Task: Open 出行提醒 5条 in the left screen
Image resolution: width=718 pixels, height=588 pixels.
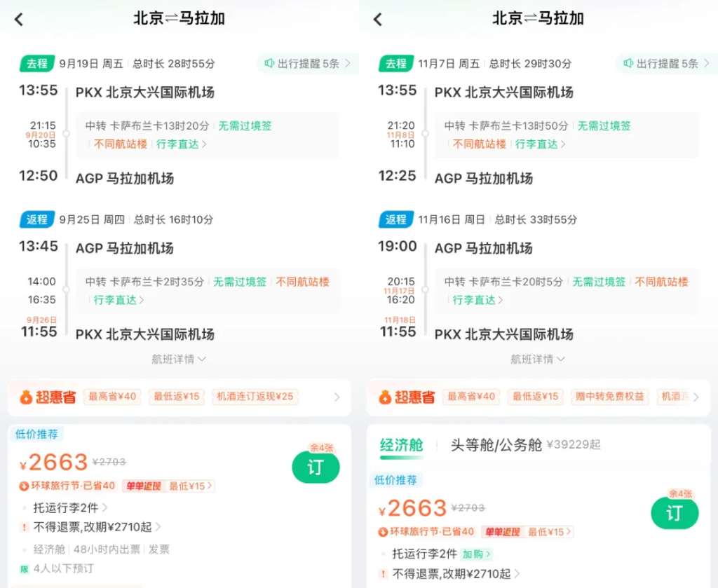Action: [308, 64]
